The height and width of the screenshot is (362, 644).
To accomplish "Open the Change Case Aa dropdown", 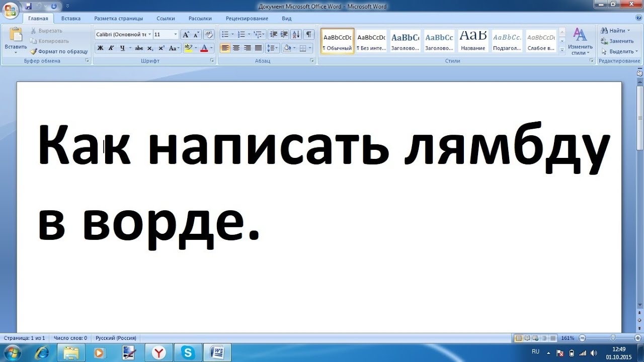I will [174, 48].
